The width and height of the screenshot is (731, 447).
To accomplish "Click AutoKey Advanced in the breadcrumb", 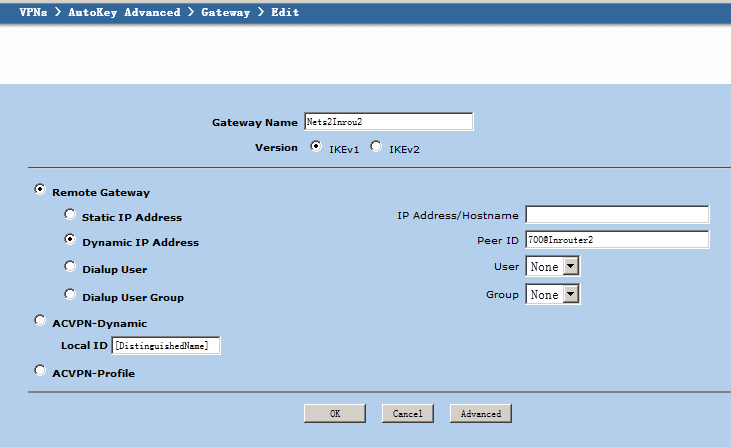I will click(x=124, y=13).
